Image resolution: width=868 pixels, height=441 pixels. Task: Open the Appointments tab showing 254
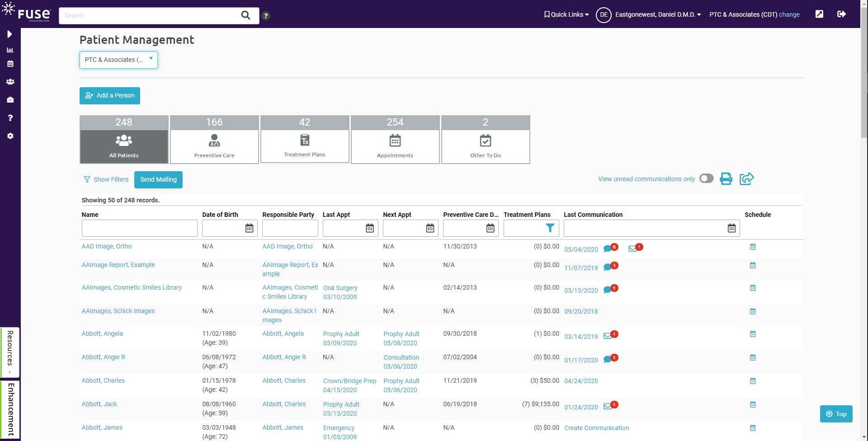pos(395,140)
